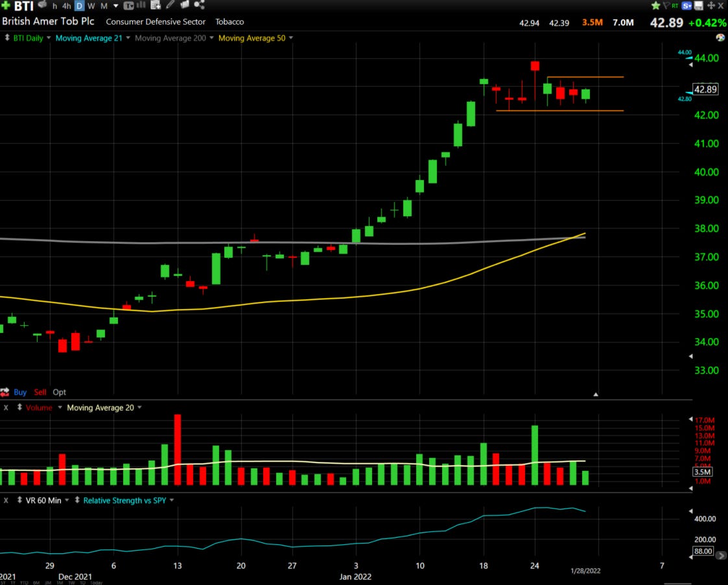Screen dimensions: 728x585
Task: Click the 3.5M volume value tag
Action: tap(703, 472)
